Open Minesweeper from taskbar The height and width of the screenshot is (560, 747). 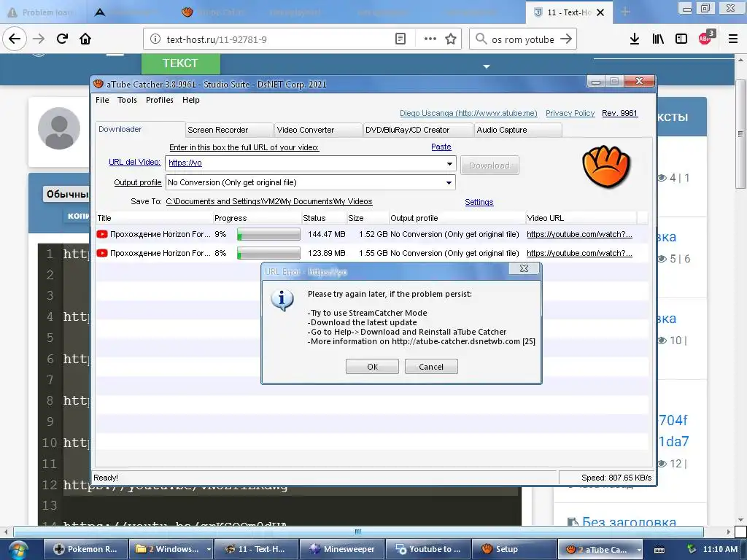coord(341,549)
